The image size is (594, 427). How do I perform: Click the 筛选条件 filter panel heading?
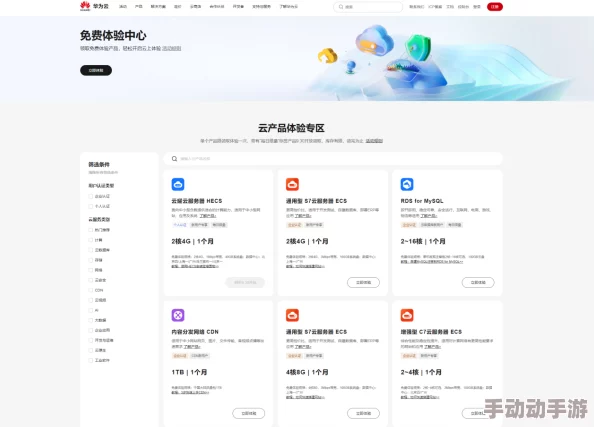[x=99, y=164]
